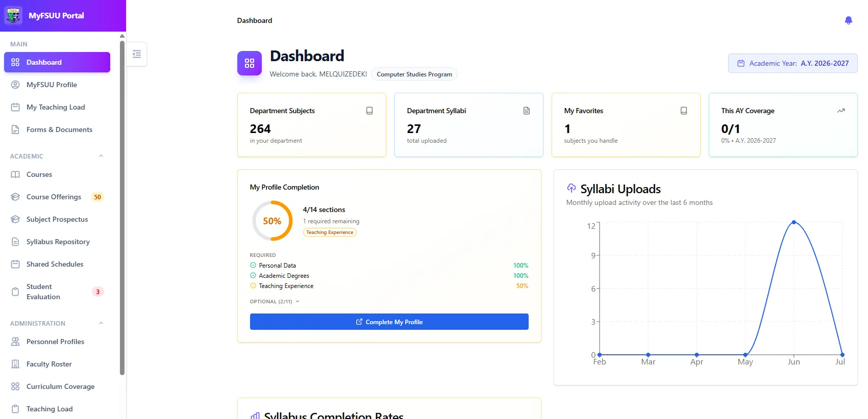Open the This AY Coverage 0/1 card
Screen dimensions: 868x419
click(783, 125)
